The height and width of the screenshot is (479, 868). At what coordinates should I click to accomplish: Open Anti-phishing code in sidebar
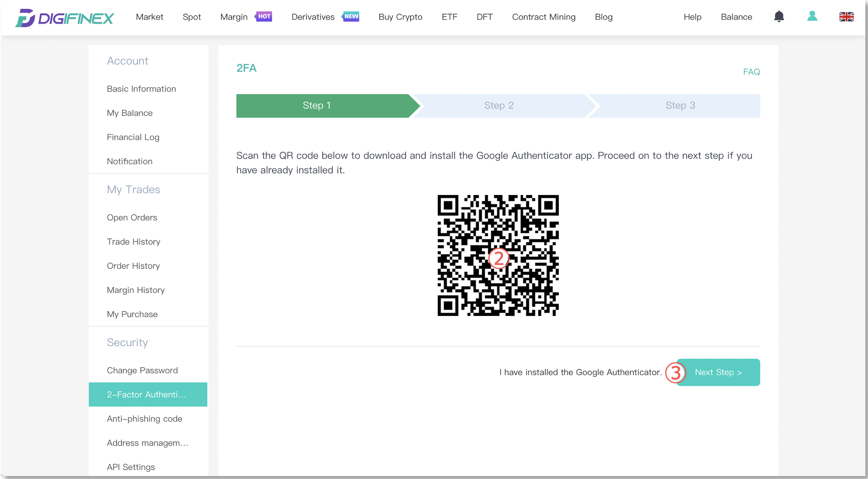coord(144,418)
